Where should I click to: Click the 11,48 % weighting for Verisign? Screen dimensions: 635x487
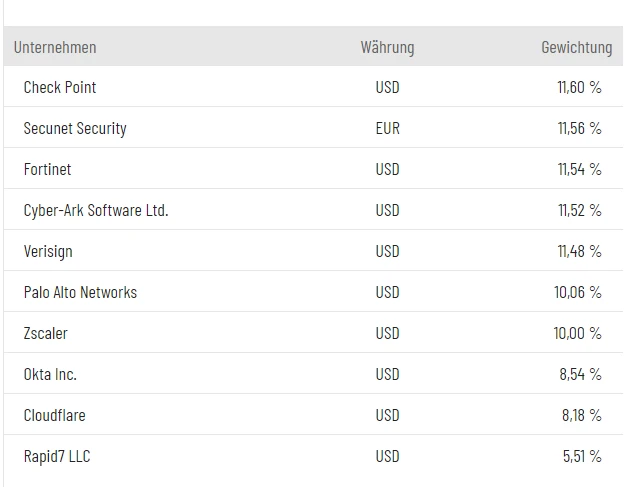point(579,252)
